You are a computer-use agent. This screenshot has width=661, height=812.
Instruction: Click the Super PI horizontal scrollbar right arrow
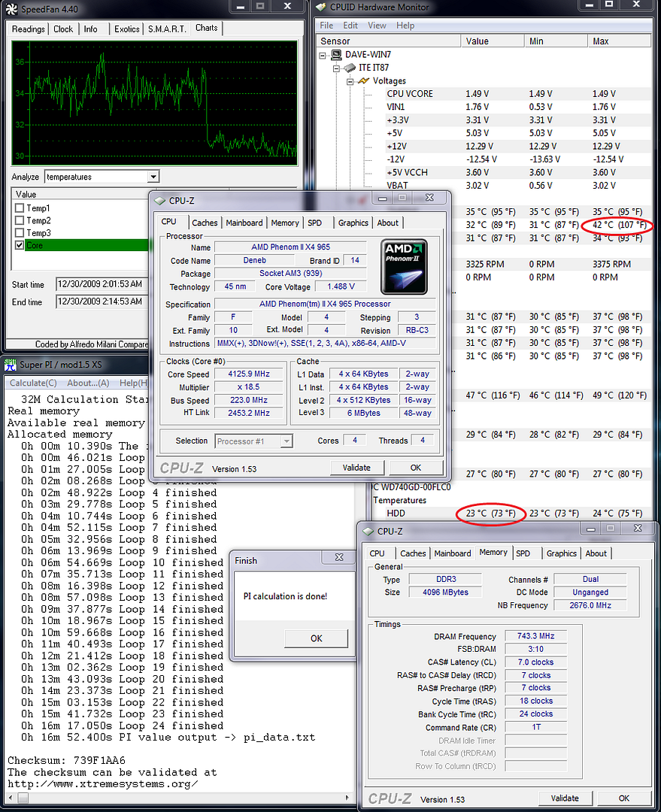(x=347, y=798)
